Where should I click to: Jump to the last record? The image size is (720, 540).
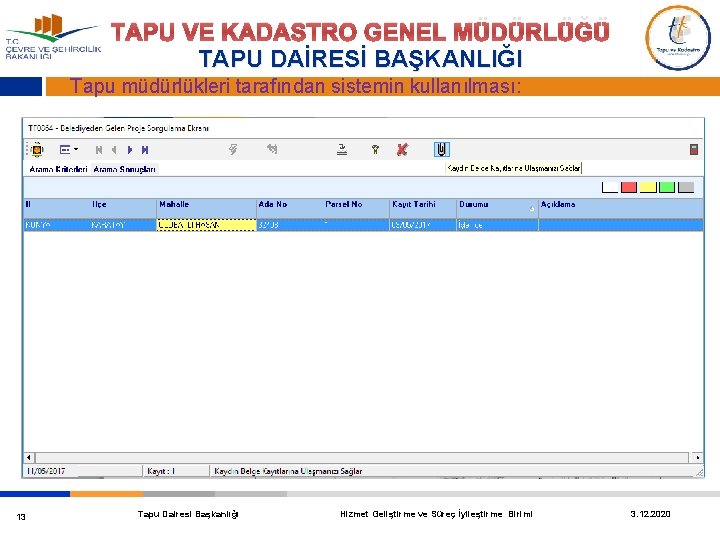[x=145, y=150]
